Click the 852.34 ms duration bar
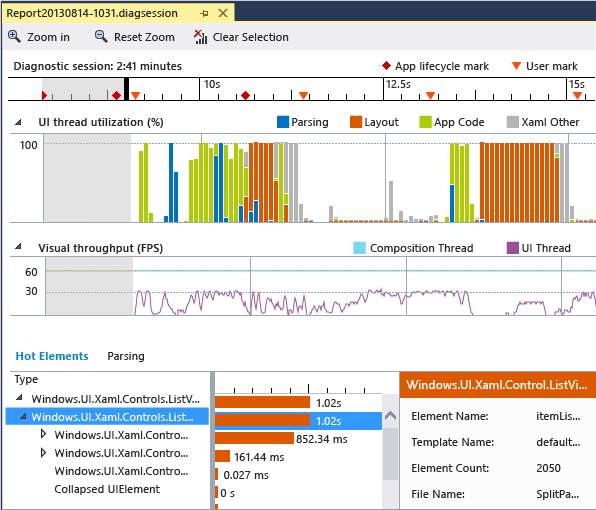This screenshot has width=596, height=510. (254, 438)
